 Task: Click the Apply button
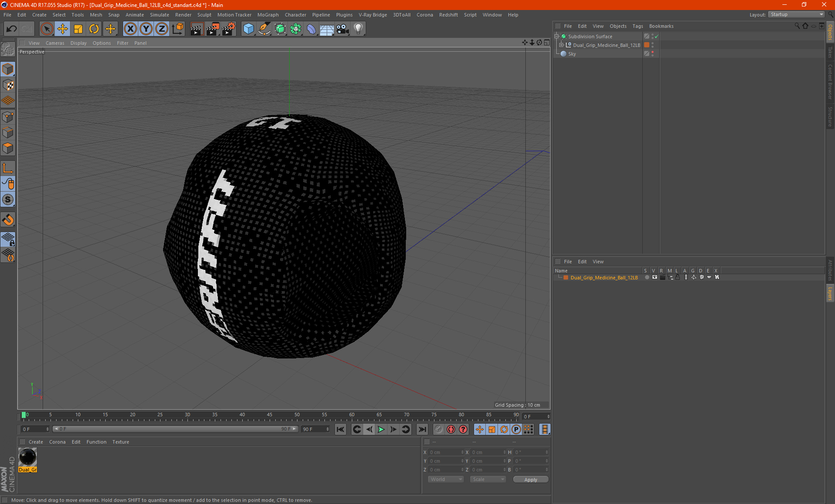point(531,480)
